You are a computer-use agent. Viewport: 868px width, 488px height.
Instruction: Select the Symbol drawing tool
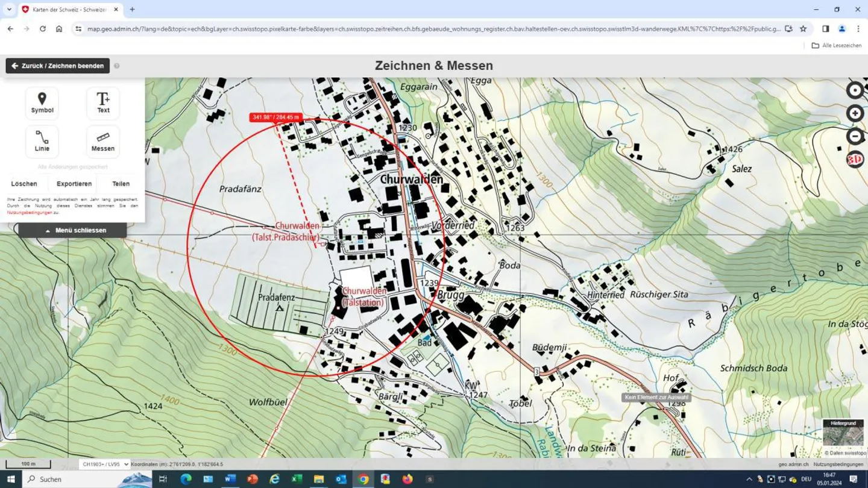pos(42,103)
